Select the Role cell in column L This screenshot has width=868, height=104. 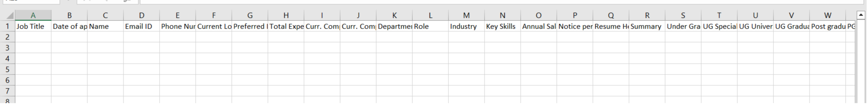430,26
